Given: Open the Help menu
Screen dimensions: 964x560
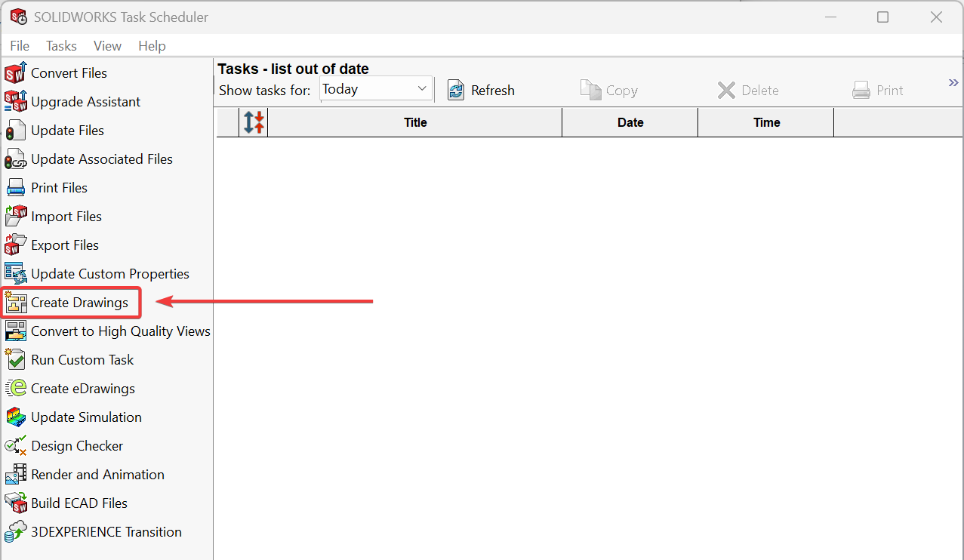Looking at the screenshot, I should coord(152,46).
